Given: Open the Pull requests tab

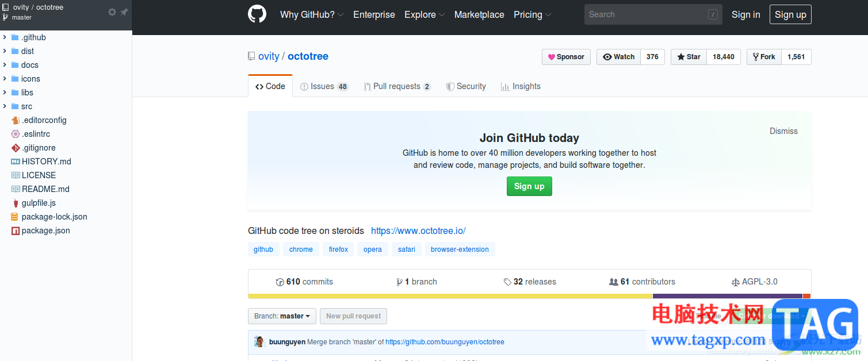Looking at the screenshot, I should tap(397, 86).
